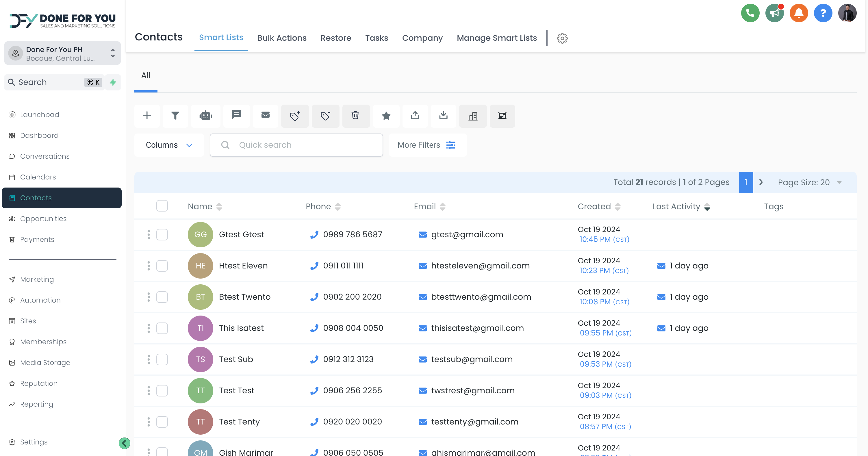Open the contacts settings gear icon
Screen dimensions: 868x456
pyautogui.click(x=562, y=38)
